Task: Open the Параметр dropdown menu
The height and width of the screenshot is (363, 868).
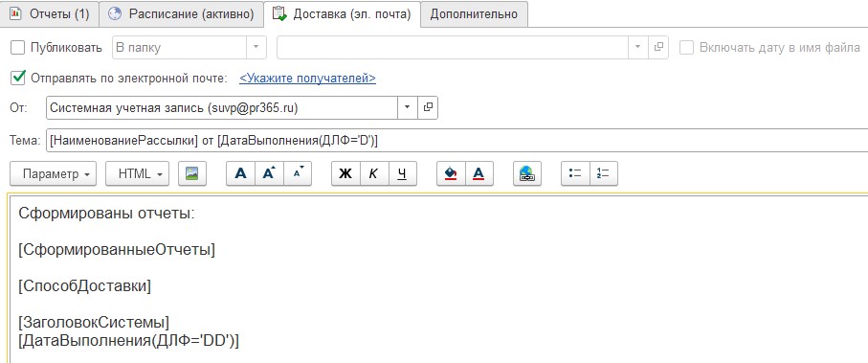Action: point(54,173)
